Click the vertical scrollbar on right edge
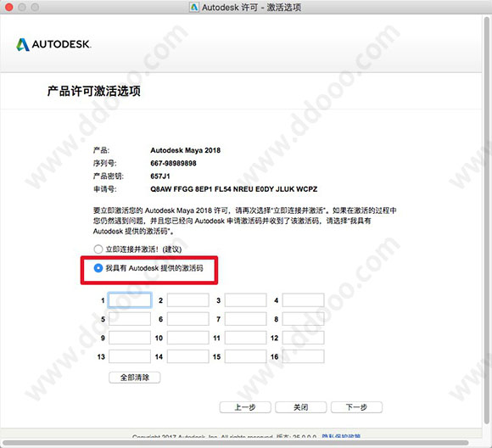The width and height of the screenshot is (492, 448). pyautogui.click(x=488, y=220)
